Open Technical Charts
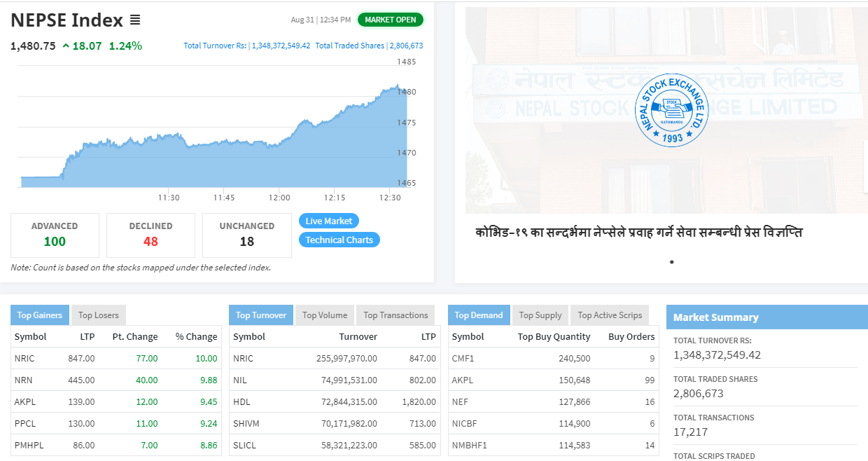Viewport: 868px width, 461px height. coord(339,240)
